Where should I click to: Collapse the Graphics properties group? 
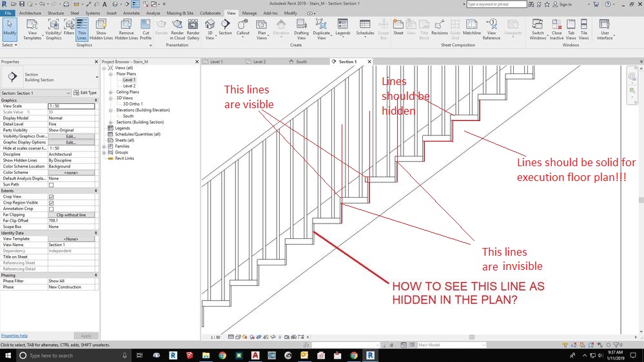click(x=95, y=100)
